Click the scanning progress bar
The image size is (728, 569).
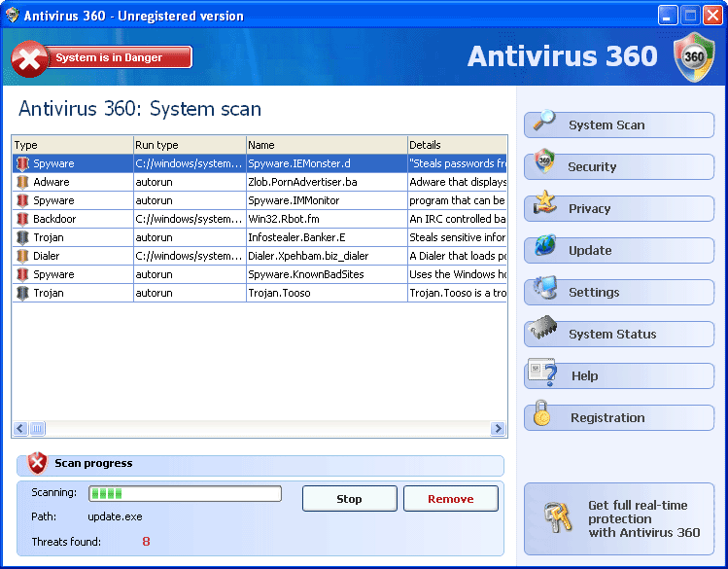click(186, 493)
